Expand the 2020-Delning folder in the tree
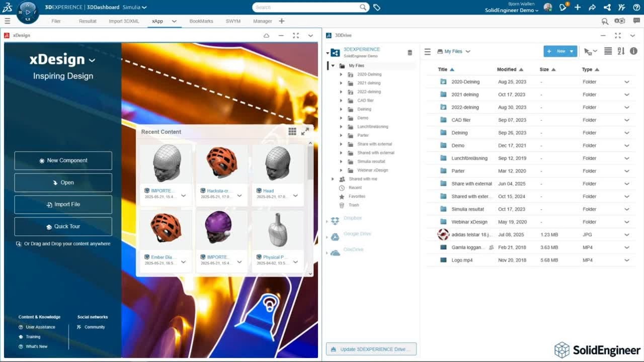This screenshot has width=644, height=362. click(341, 74)
